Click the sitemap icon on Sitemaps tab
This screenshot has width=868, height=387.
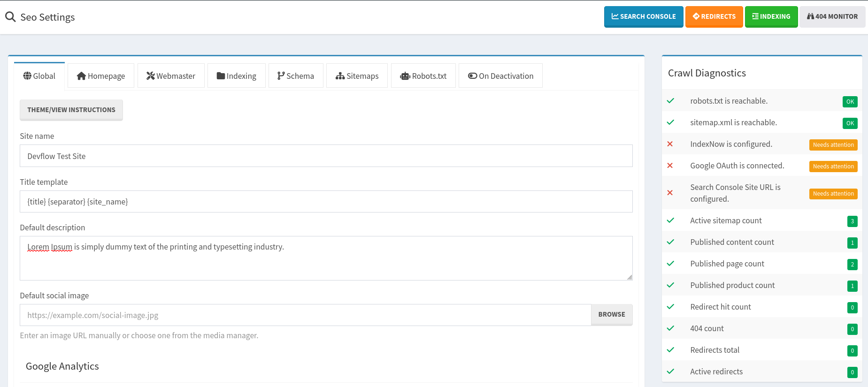coord(340,76)
